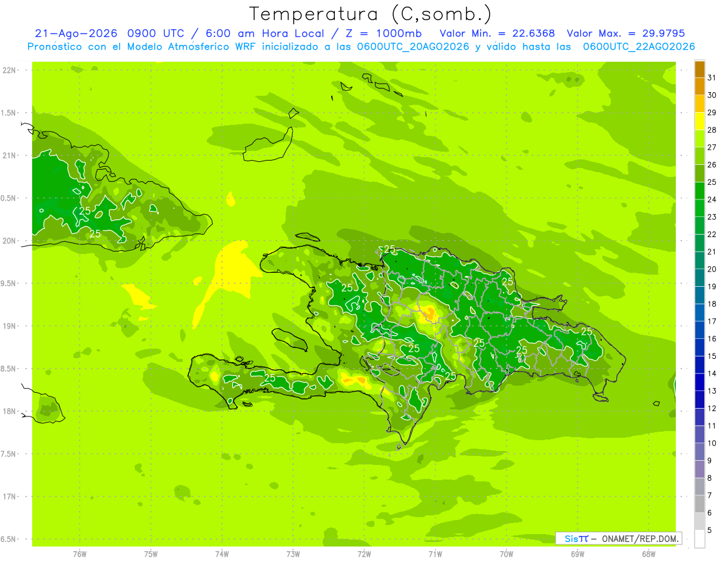Click the white colorbar segment below 5
Image resolution: width=728 pixels, height=562 pixels.
click(x=699, y=539)
